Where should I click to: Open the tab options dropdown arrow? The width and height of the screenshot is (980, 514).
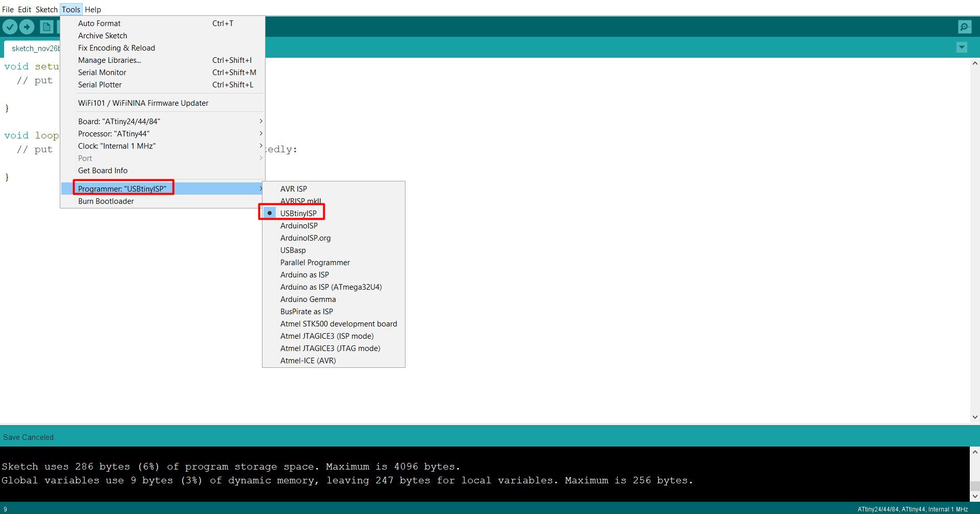[962, 48]
